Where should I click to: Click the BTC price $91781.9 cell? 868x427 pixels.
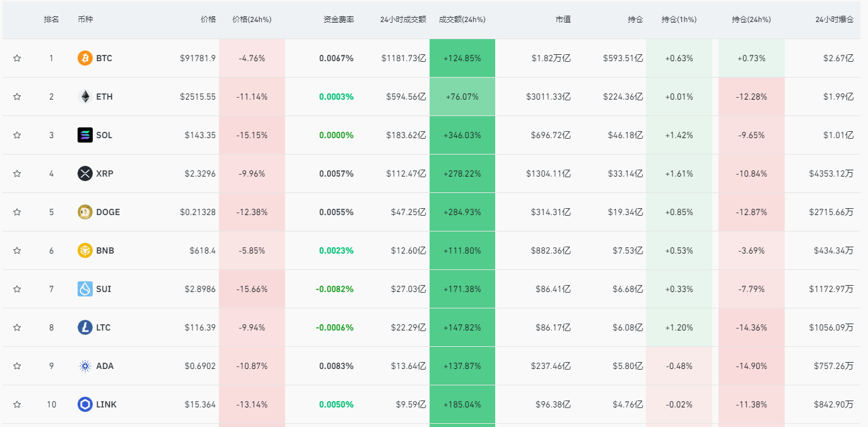click(x=197, y=58)
